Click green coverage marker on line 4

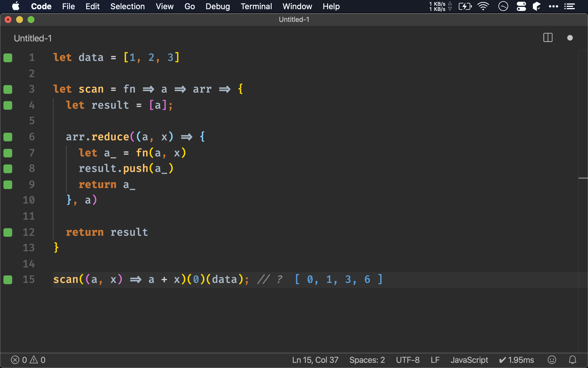coord(8,105)
